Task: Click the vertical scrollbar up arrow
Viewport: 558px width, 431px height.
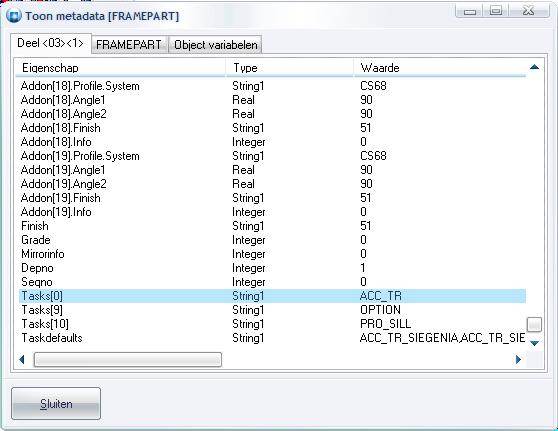Action: (x=534, y=67)
